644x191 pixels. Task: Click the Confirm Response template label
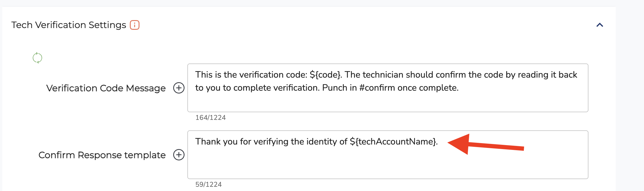[x=102, y=155]
